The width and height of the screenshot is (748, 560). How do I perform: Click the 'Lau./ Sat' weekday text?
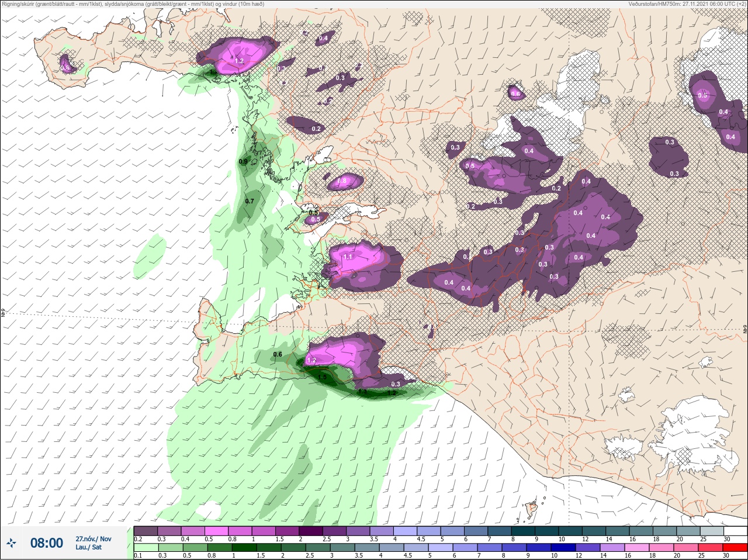click(x=88, y=548)
